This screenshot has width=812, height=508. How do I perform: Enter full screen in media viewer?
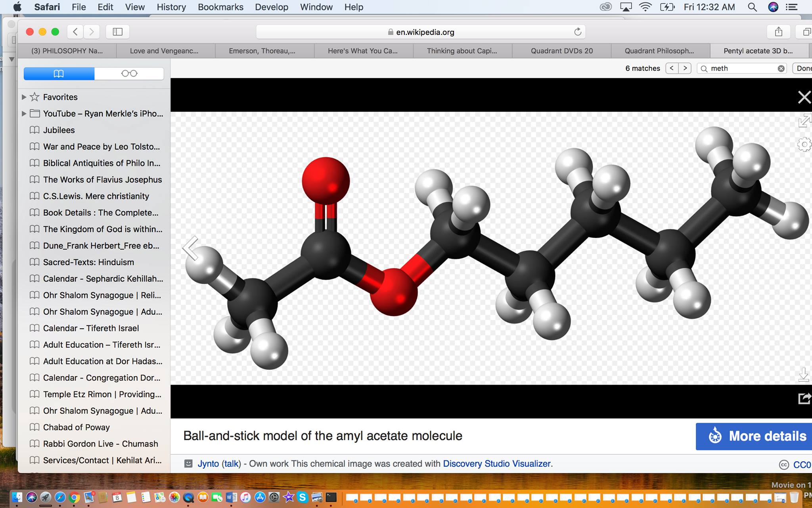click(804, 121)
